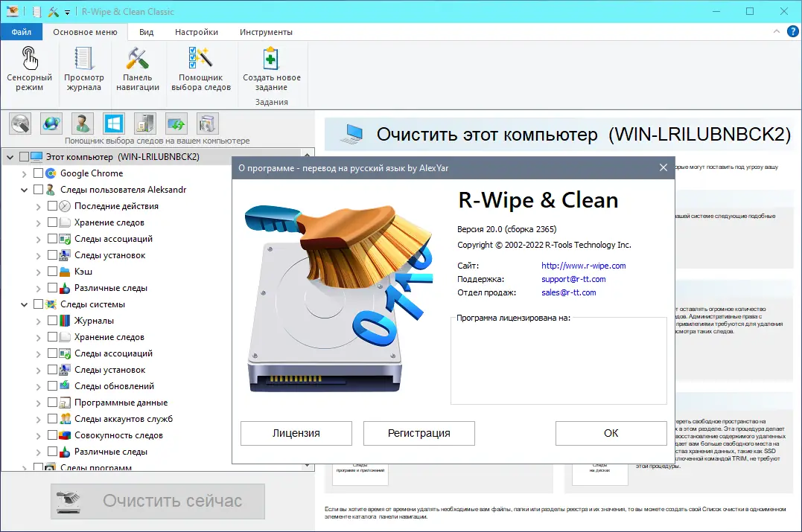
Task: Click the journal quick-access icon in title bar
Action: tap(36, 11)
